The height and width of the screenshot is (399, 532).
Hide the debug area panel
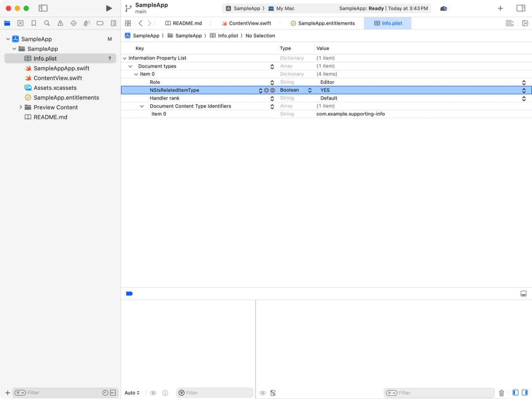pos(523,294)
